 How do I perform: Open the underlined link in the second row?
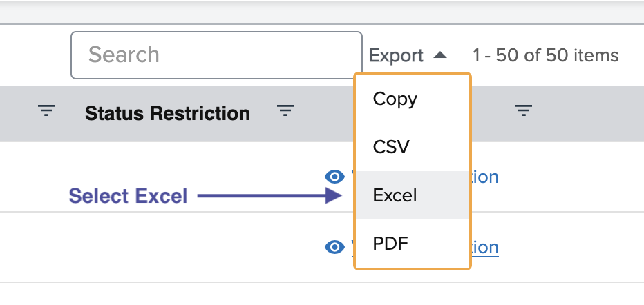[x=484, y=247]
